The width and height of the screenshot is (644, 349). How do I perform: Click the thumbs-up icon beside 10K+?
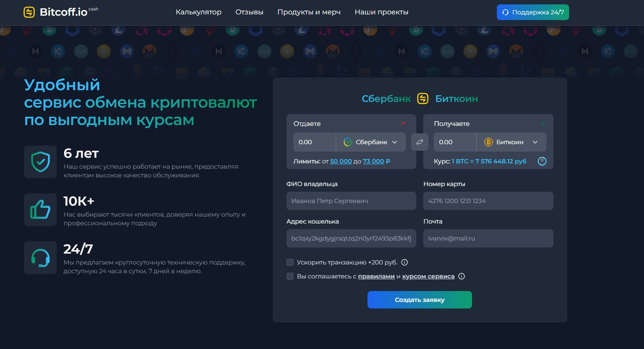tap(40, 210)
